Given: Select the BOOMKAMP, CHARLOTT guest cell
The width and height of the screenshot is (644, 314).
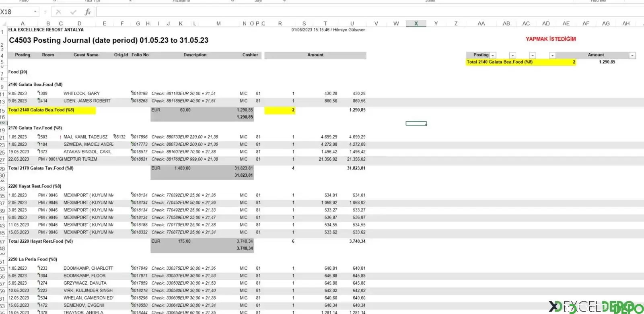Looking at the screenshot, I should point(88,268).
